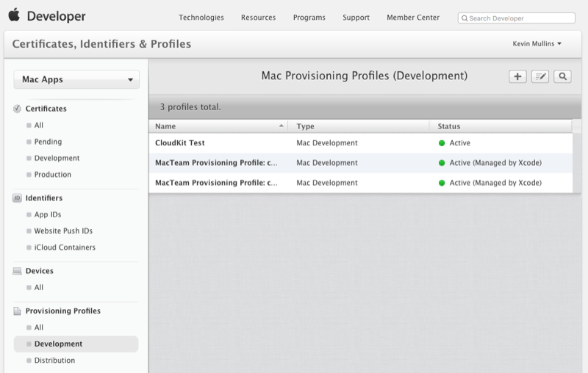Image resolution: width=588 pixels, height=373 pixels.
Task: Open the Support menu
Action: pyautogui.click(x=356, y=17)
